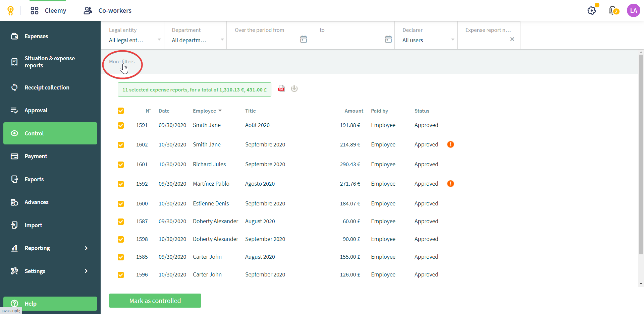Open the Legal entity dropdown

coord(132,36)
